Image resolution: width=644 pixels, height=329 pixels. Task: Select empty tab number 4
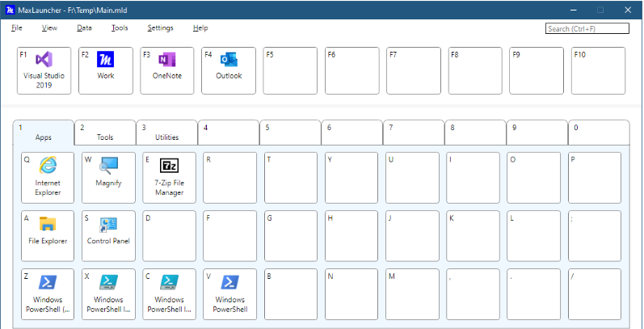click(x=229, y=133)
